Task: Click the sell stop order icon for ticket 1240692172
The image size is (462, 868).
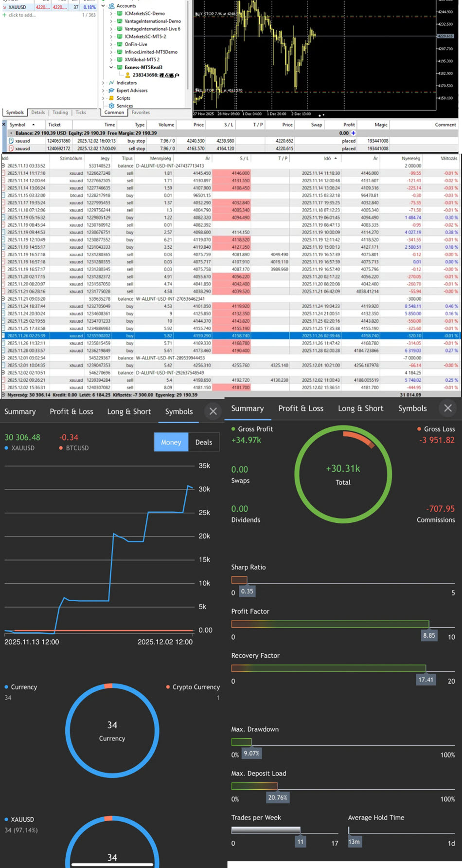Action: 11,148
